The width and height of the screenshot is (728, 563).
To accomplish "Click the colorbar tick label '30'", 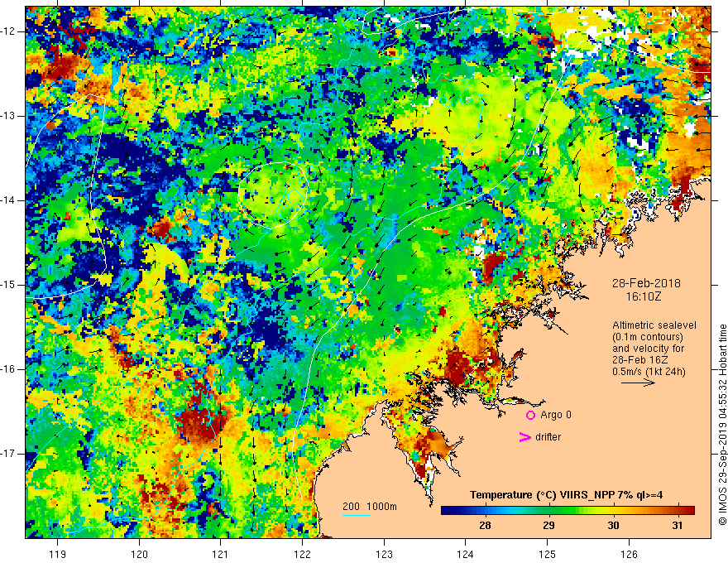I will [x=613, y=526].
